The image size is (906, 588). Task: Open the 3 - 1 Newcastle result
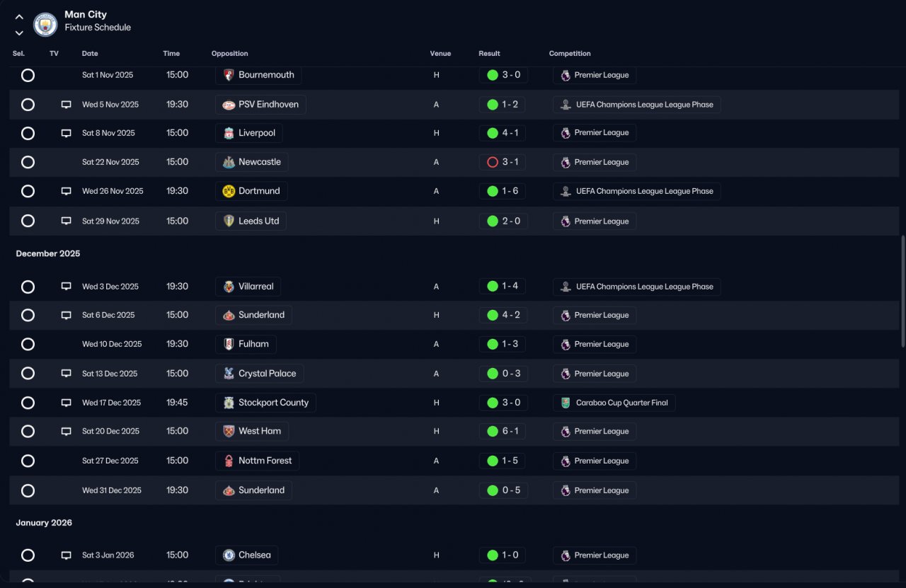(503, 162)
